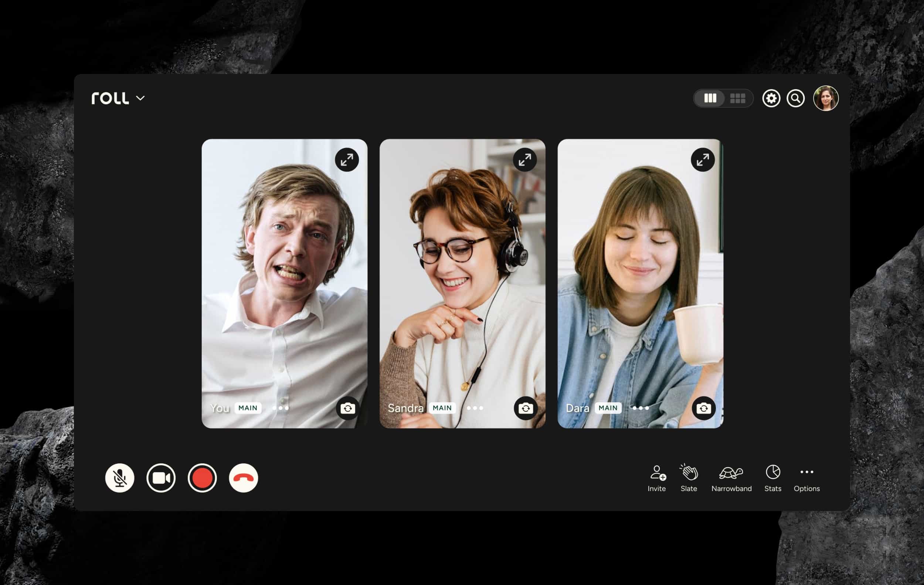Image resolution: width=924 pixels, height=585 pixels.
Task: Flip camera on Your video tile
Action: tap(348, 408)
